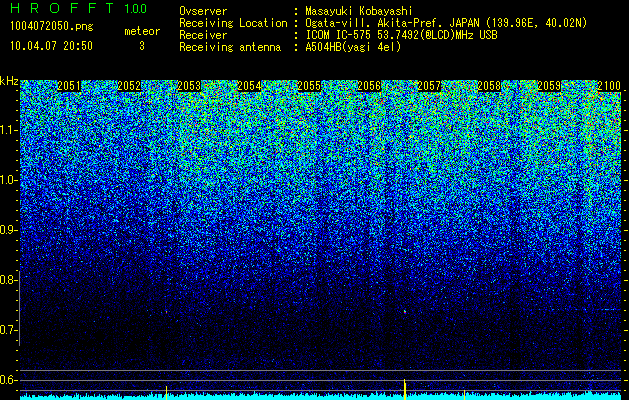The image size is (629, 400).
Task: Select the file name 1004072050.png
Action: pyautogui.click(x=52, y=26)
